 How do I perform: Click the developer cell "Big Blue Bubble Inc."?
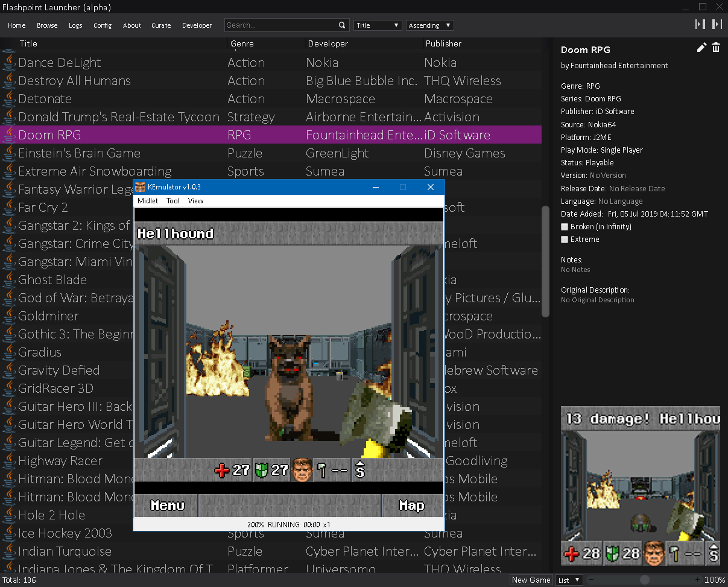pos(361,81)
